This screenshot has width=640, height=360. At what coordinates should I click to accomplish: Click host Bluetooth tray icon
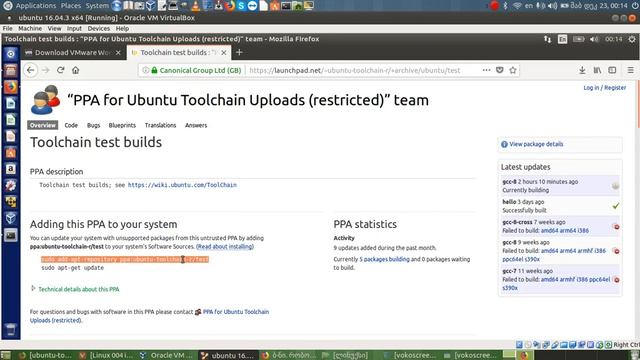pos(505,6)
